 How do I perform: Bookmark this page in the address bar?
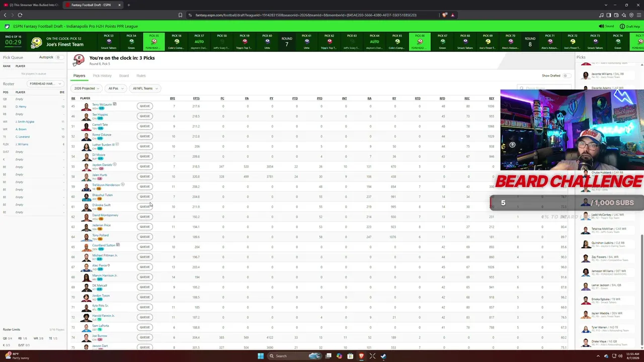pyautogui.click(x=180, y=15)
